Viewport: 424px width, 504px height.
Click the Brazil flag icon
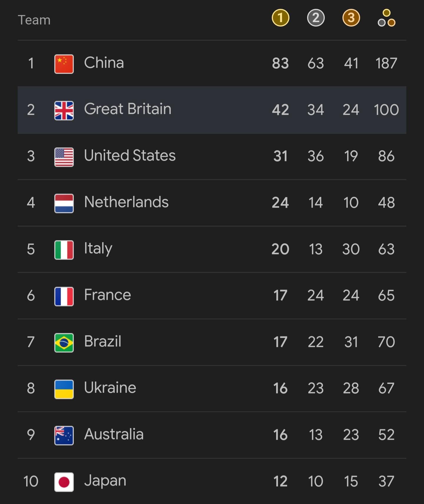(x=64, y=343)
